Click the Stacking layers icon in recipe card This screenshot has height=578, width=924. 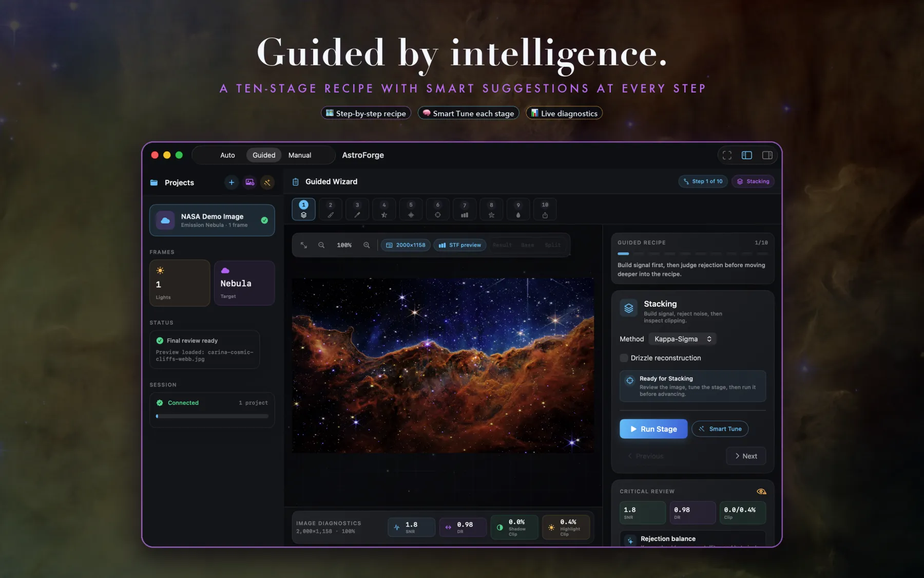click(629, 308)
